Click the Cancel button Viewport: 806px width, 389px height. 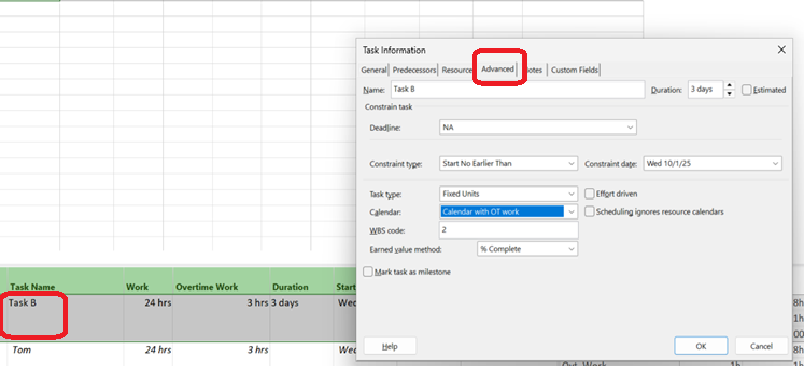coord(761,346)
